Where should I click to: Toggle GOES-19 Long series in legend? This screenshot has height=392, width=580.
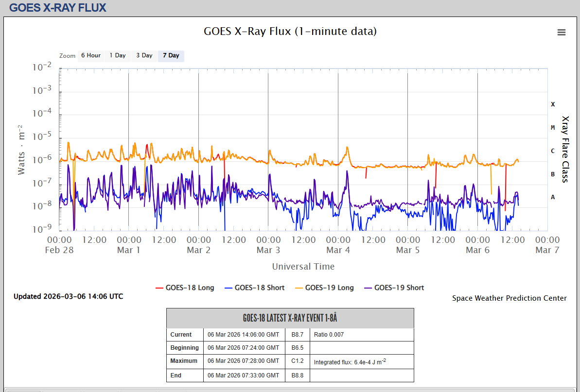point(324,288)
